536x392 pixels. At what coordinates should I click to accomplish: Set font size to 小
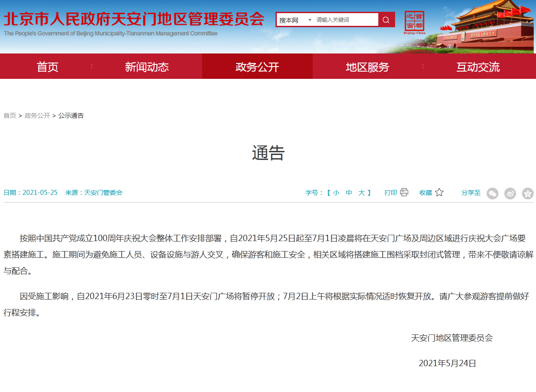336,193
